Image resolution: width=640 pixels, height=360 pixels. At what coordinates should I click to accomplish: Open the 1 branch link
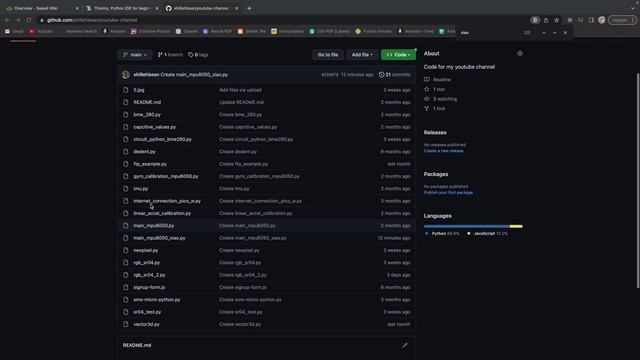(170, 55)
